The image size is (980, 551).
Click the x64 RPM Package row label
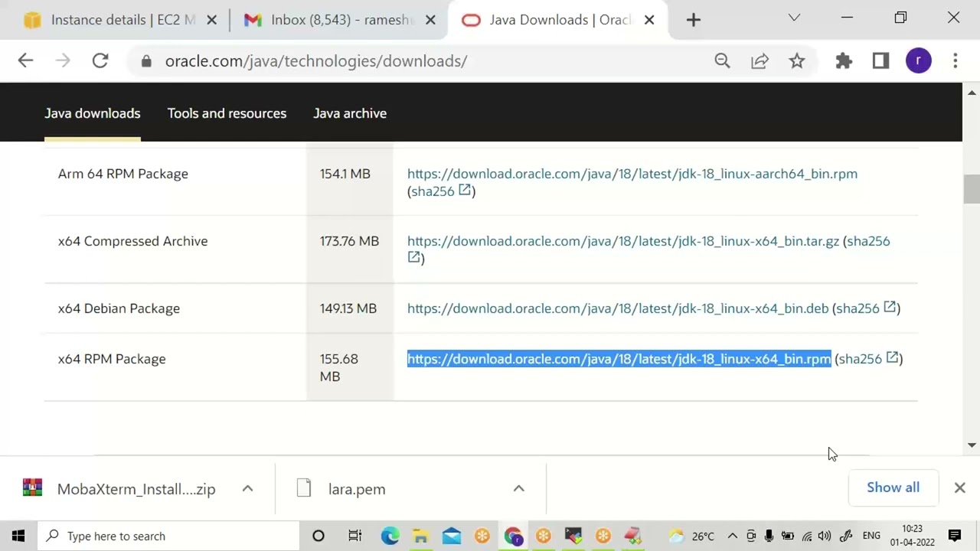coord(112,359)
